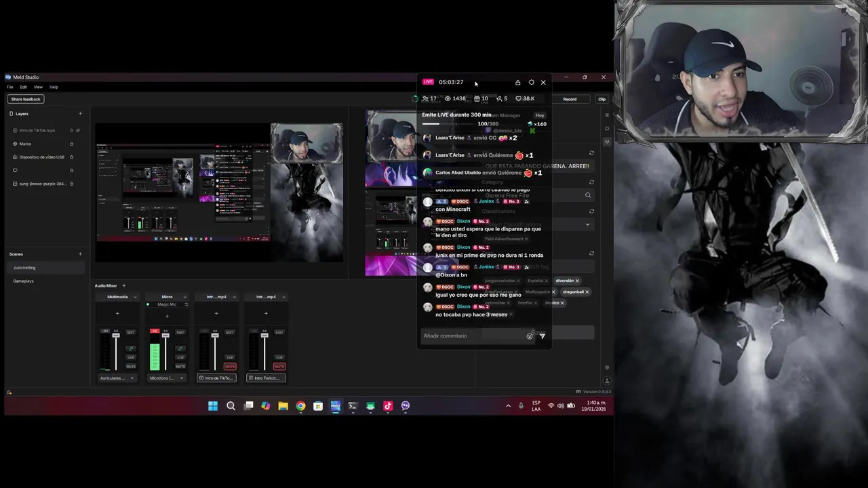Click the Intro Twitch source chip

(x=266, y=378)
